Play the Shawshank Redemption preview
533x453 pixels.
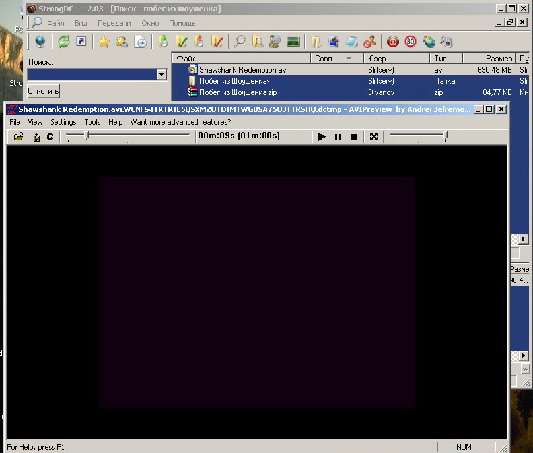pos(321,137)
